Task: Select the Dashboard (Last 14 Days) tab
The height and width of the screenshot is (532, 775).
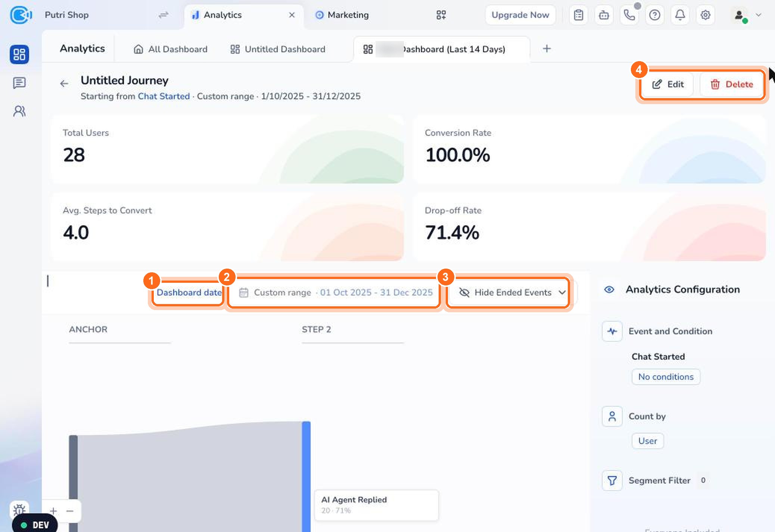Action: [x=441, y=49]
